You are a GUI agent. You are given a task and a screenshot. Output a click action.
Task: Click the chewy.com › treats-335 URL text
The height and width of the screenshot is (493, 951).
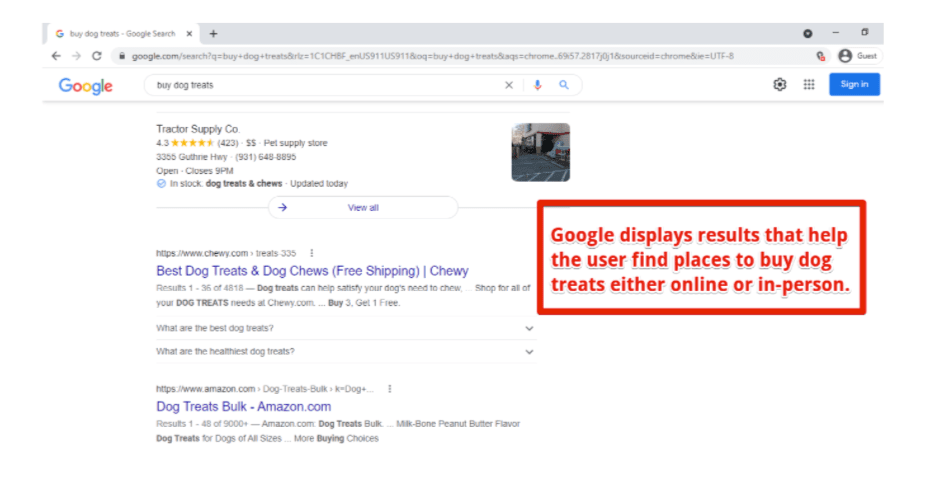[226, 253]
